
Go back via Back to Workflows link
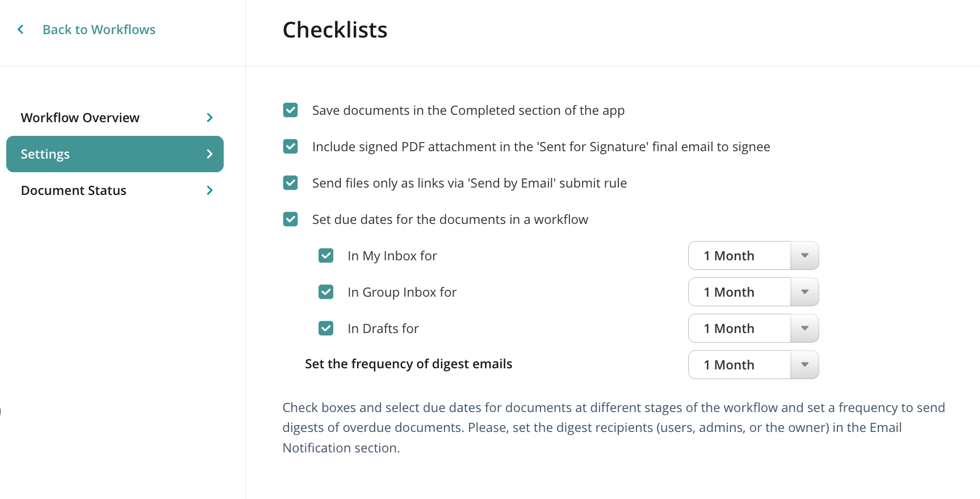(x=99, y=30)
